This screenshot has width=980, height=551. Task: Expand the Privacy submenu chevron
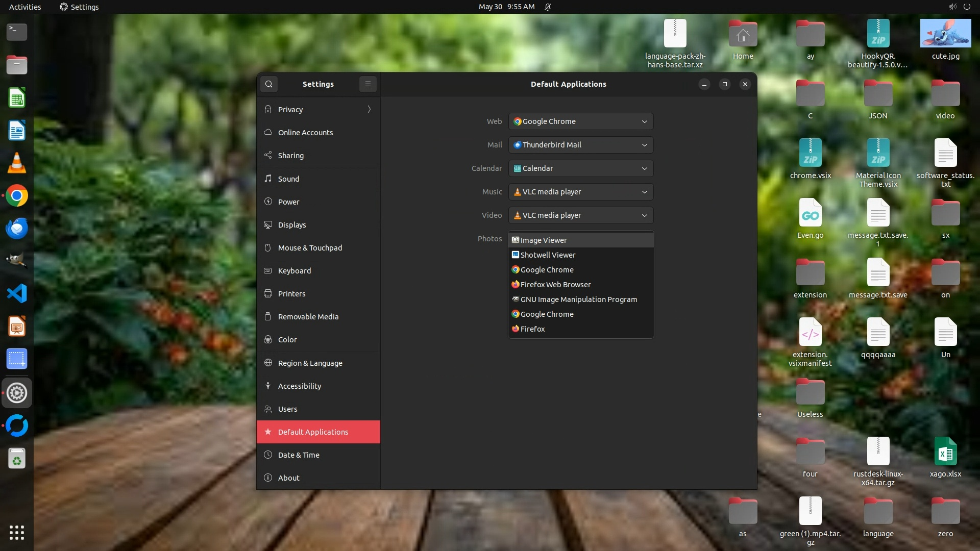point(369,109)
